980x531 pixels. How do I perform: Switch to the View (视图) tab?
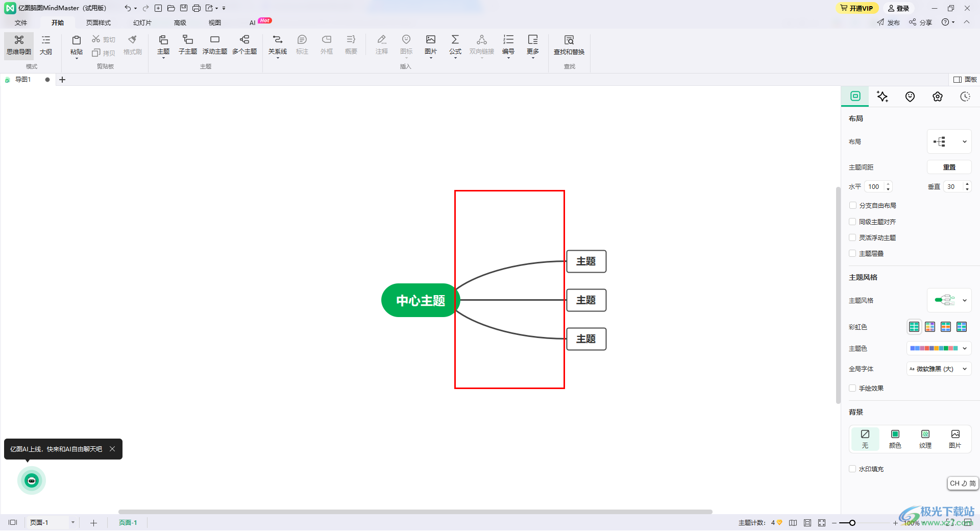[215, 22]
